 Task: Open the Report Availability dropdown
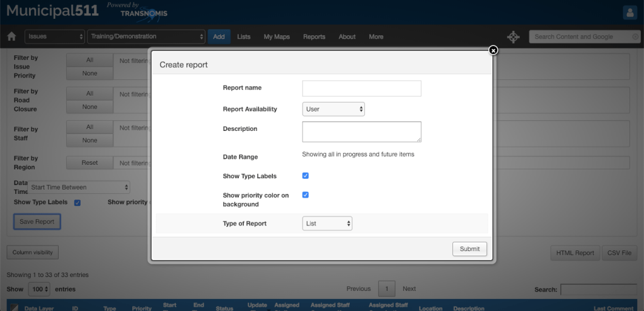coord(333,109)
